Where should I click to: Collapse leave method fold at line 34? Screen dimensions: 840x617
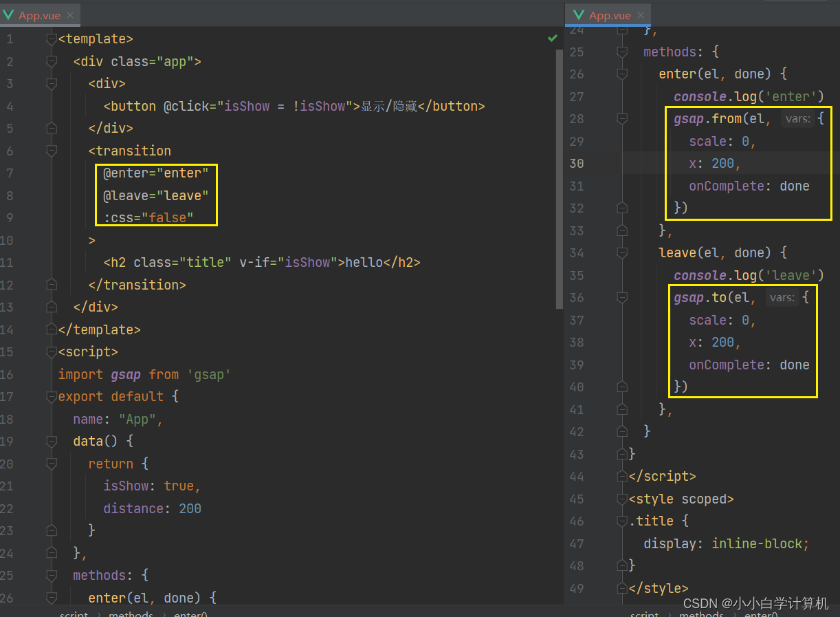coord(622,253)
